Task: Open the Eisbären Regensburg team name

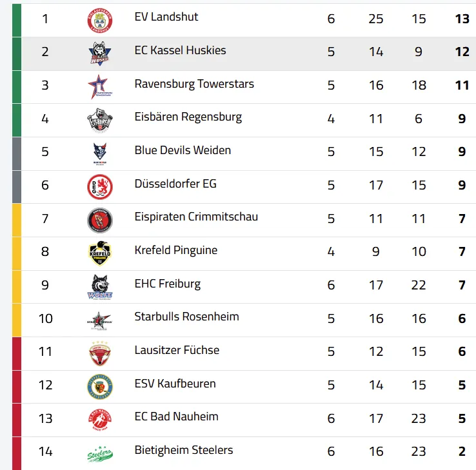Action: point(188,117)
